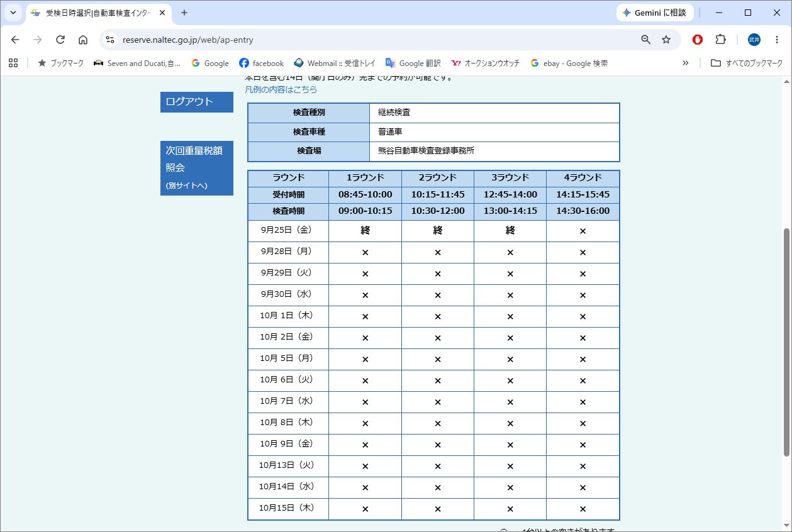Click the page's vertical scrollbar thumb
The height and width of the screenshot is (532, 792).
(786, 342)
